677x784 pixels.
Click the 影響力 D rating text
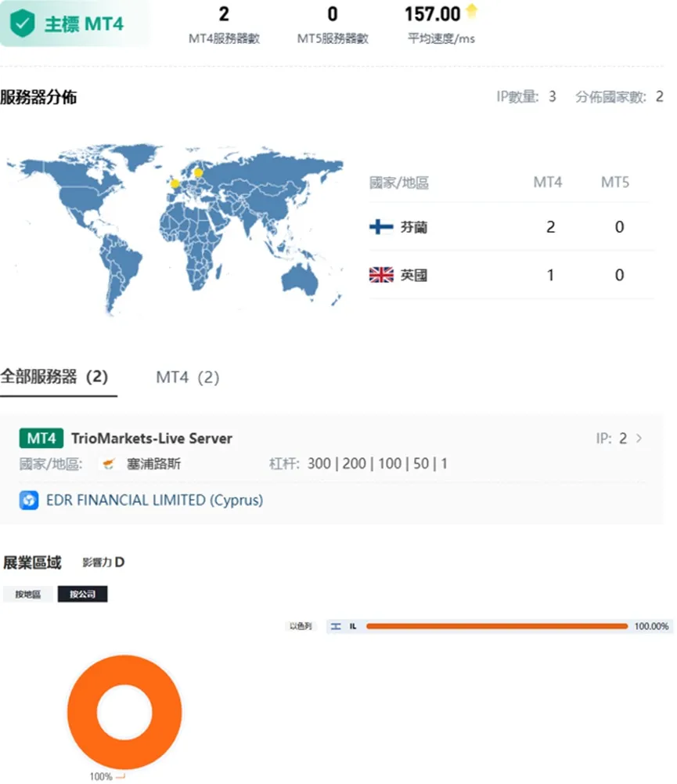(103, 562)
